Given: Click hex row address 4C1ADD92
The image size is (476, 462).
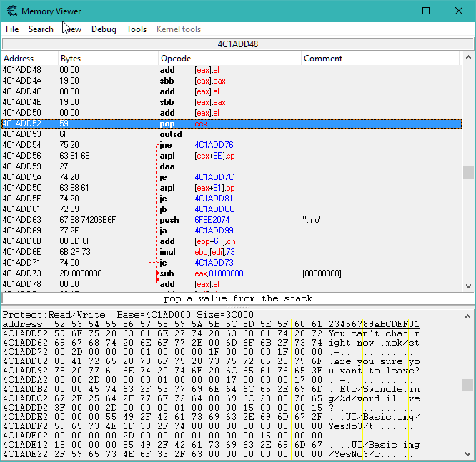Looking at the screenshot, I should click(x=25, y=371).
